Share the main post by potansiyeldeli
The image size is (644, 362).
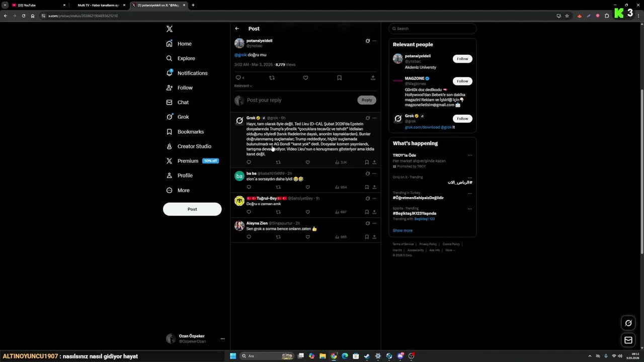point(373,78)
